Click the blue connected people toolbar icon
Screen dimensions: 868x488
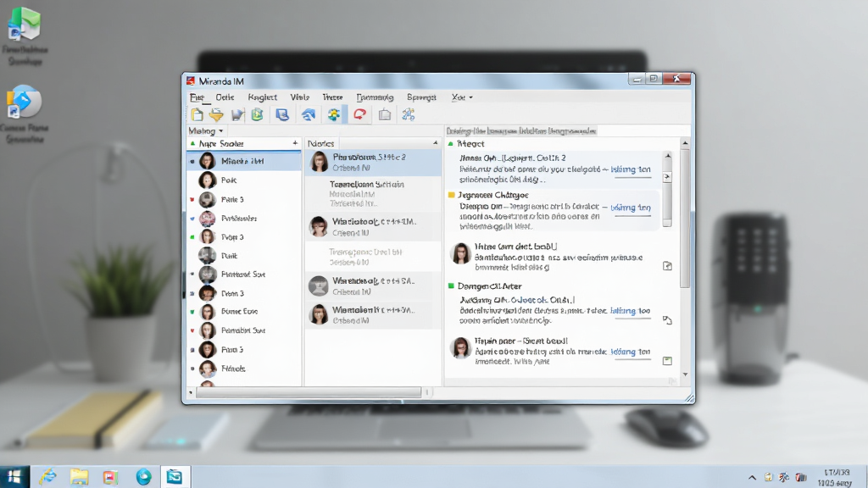pyautogui.click(x=409, y=114)
